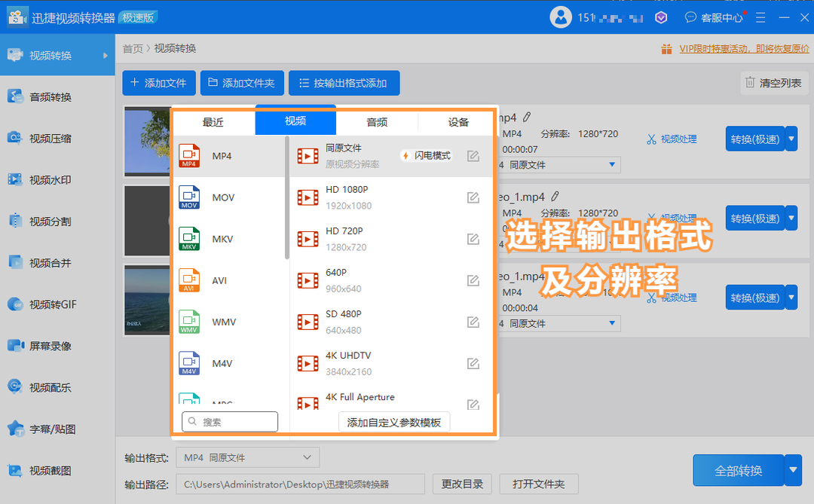814x504 pixels.
Task: Rename the first file with the pencil icon
Action: (x=527, y=118)
